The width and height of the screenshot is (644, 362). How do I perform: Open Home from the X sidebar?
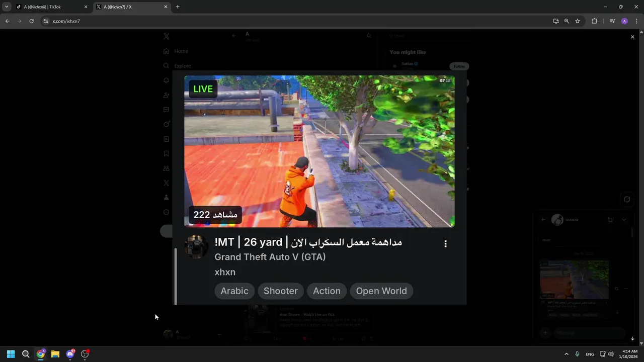pos(176,51)
